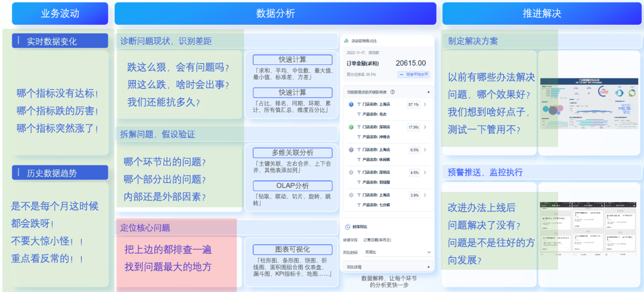Collapse the key influencers section triangle
The height and width of the screenshot is (292, 644).
pos(428,92)
